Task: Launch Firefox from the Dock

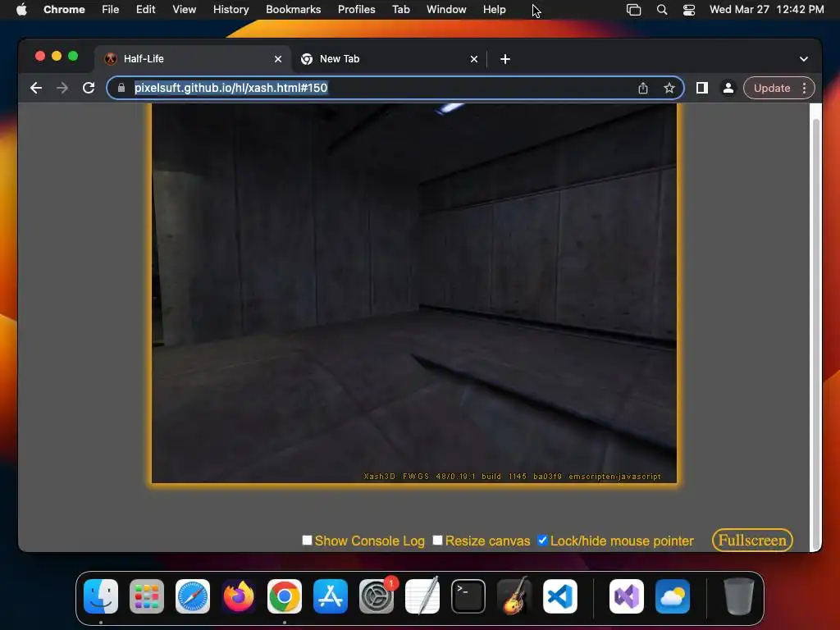Action: click(239, 596)
